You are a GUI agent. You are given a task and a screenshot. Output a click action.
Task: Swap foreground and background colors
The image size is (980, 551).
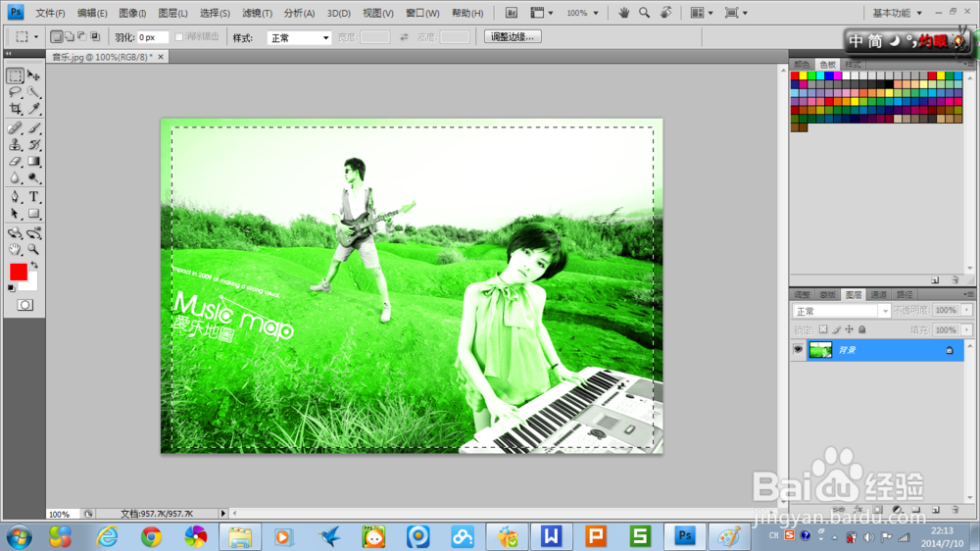34,265
